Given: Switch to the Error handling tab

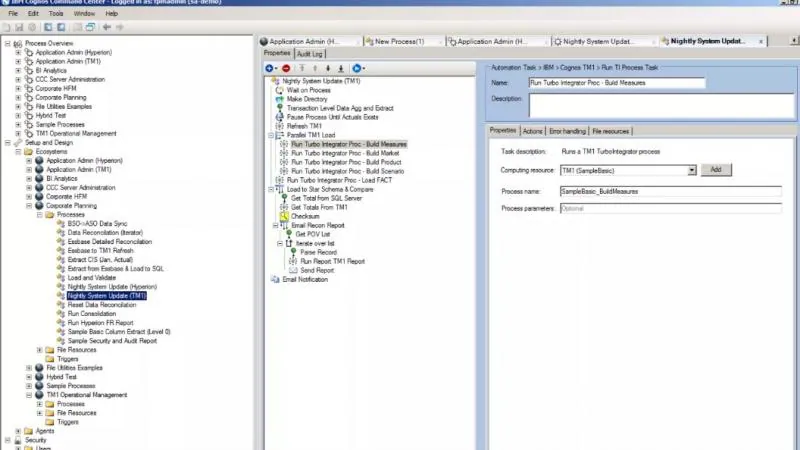Looking at the screenshot, I should 567,132.
